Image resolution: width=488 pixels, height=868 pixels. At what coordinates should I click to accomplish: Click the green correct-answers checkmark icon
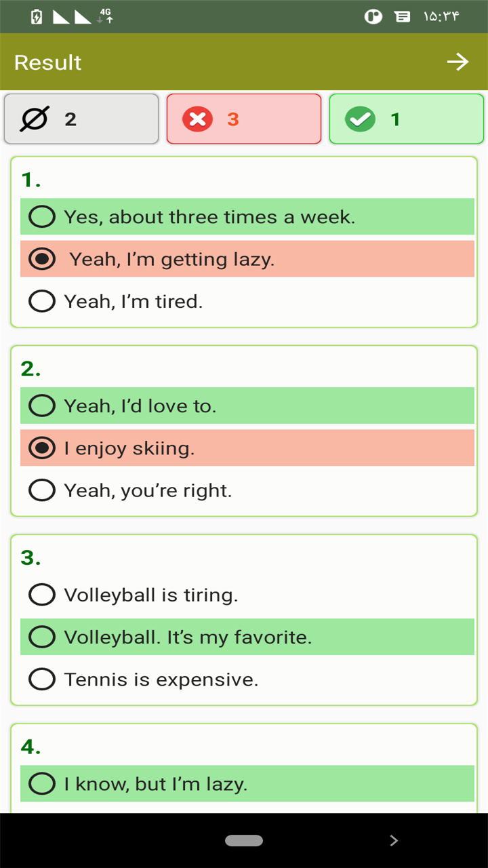360,119
